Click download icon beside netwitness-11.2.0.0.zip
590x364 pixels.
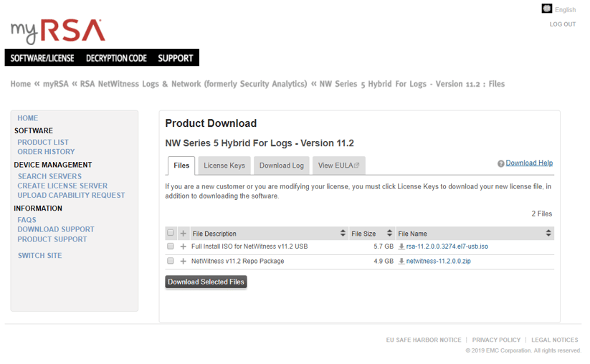click(x=401, y=261)
